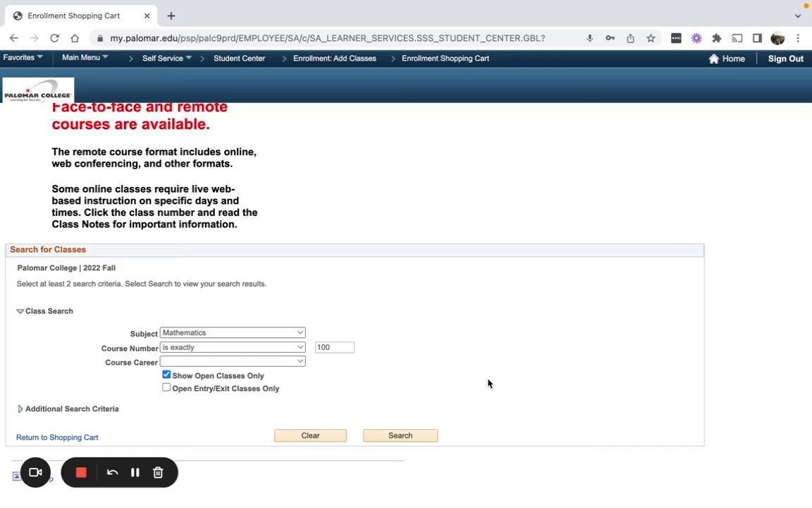
Task: Open the Course Number condition dropdown
Action: (233, 347)
